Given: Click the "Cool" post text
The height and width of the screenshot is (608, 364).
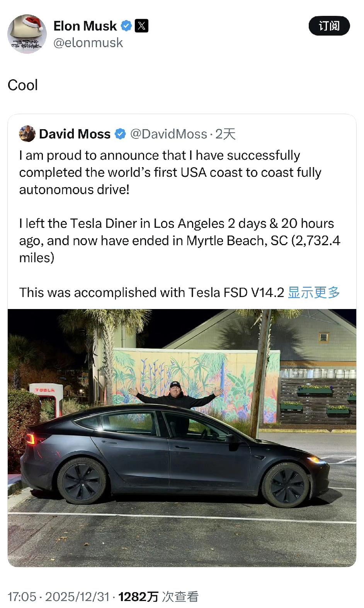Looking at the screenshot, I should (23, 85).
